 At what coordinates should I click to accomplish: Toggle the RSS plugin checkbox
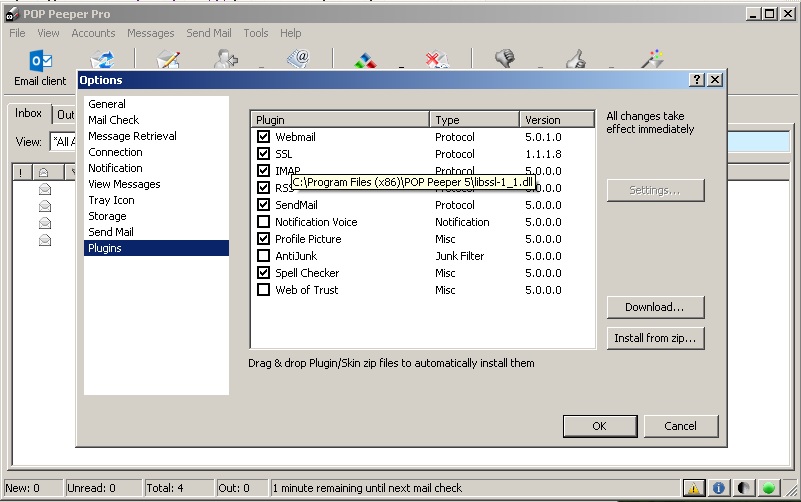(264, 187)
